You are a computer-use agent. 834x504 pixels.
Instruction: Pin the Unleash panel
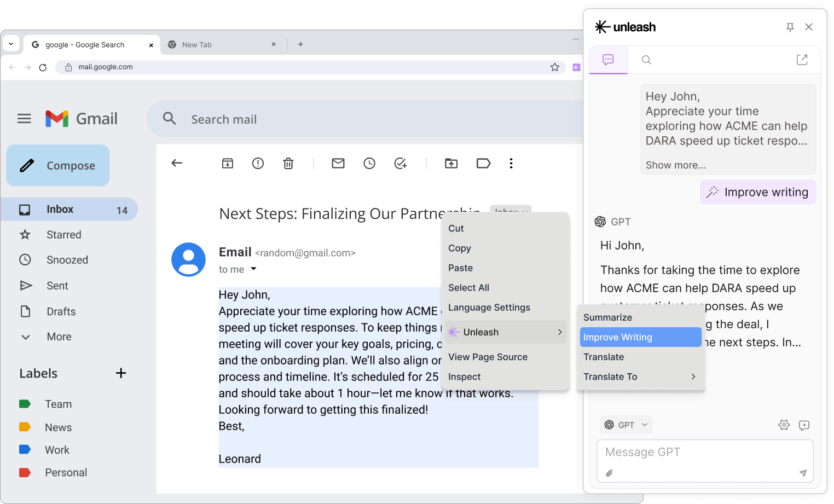tap(790, 27)
